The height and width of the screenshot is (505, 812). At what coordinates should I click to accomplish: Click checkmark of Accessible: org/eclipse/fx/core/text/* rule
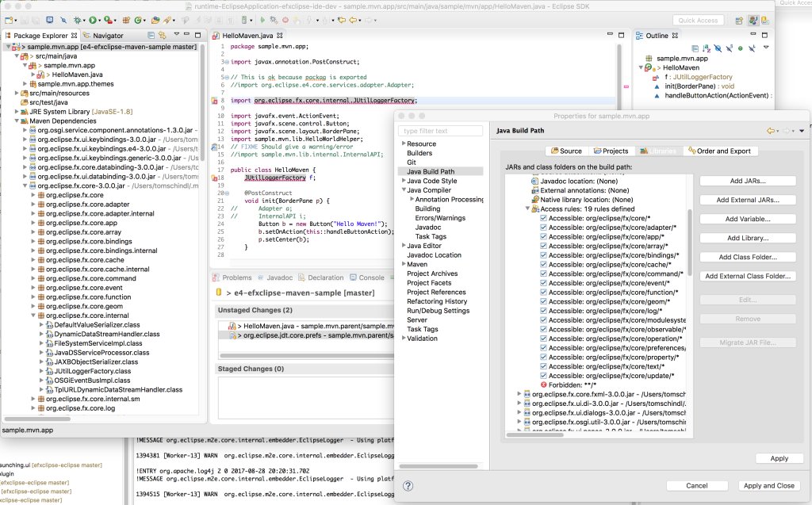click(x=543, y=366)
